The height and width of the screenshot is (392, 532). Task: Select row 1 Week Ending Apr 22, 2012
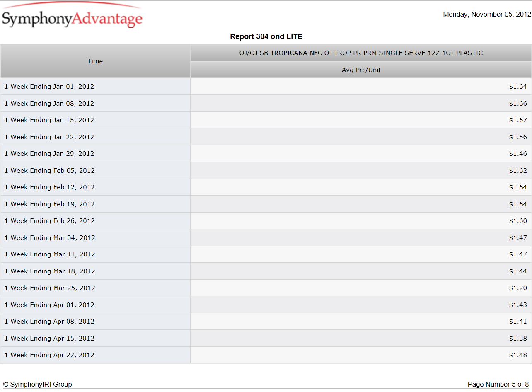click(x=266, y=355)
